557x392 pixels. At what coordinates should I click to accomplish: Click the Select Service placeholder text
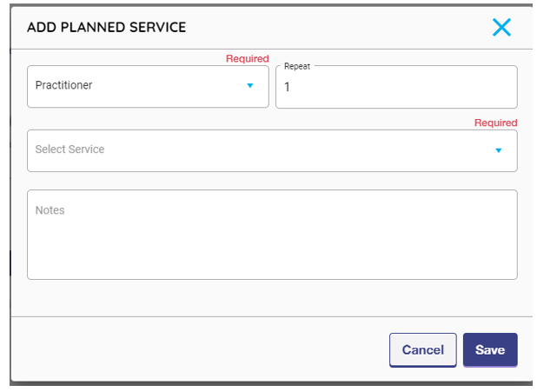pos(70,149)
